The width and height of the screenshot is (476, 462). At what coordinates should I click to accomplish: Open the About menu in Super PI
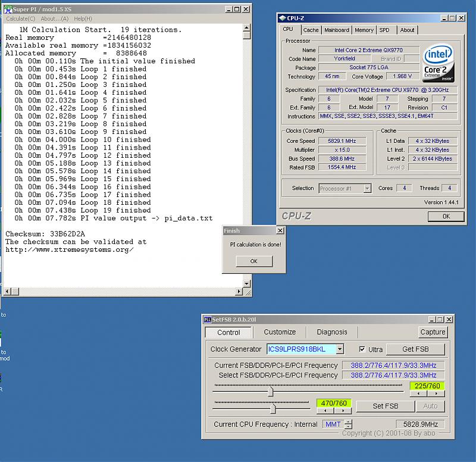click(x=55, y=19)
